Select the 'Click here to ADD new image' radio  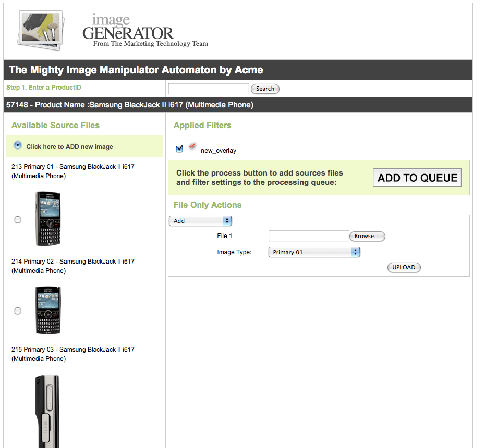pos(18,145)
